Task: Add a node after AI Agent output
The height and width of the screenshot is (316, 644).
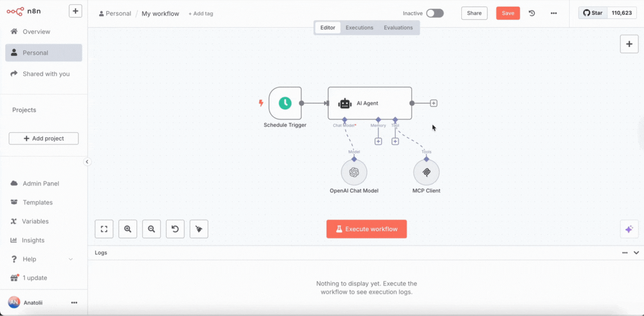Action: click(x=433, y=103)
